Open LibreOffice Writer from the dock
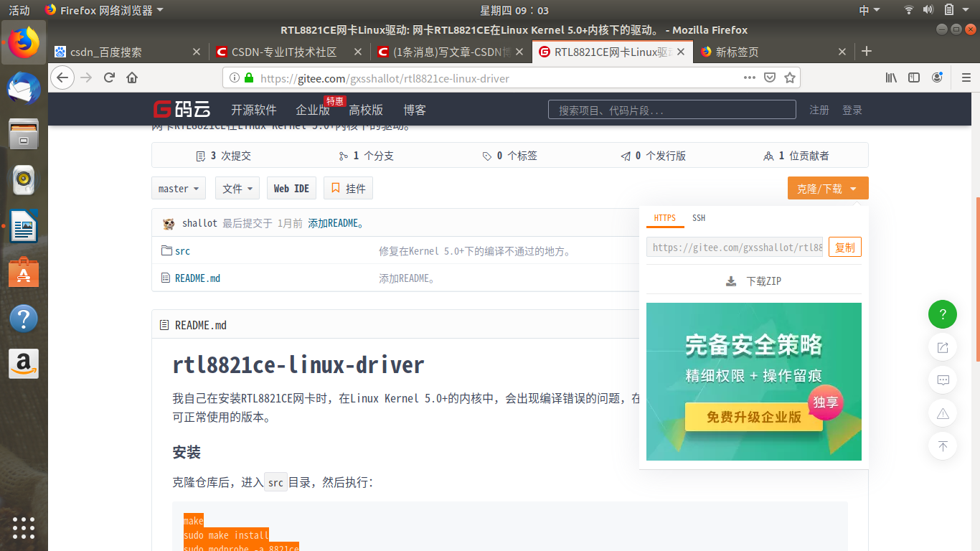 [x=24, y=226]
